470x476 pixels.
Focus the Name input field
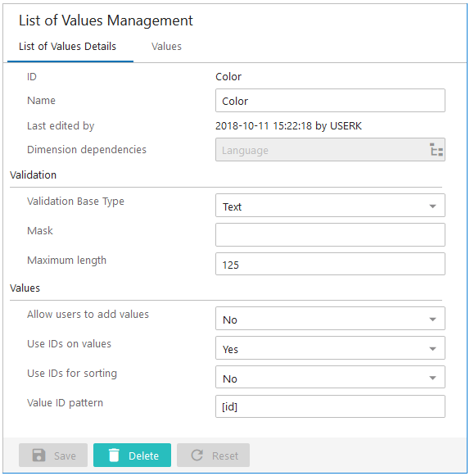pyautogui.click(x=330, y=101)
